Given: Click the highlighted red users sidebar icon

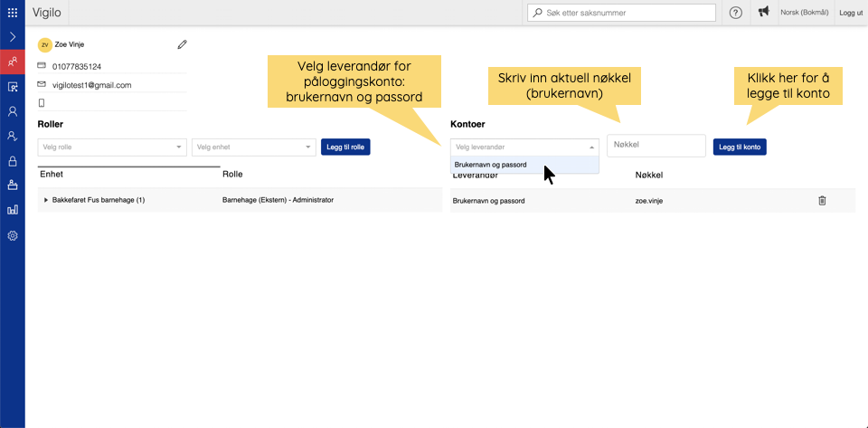Looking at the screenshot, I should pyautogui.click(x=13, y=62).
